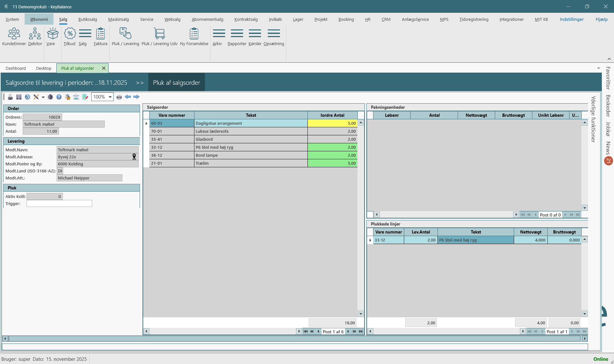This screenshot has height=364, width=614.
Task: Click the Salgsordre til levering breadcrumb
Action: click(66, 83)
